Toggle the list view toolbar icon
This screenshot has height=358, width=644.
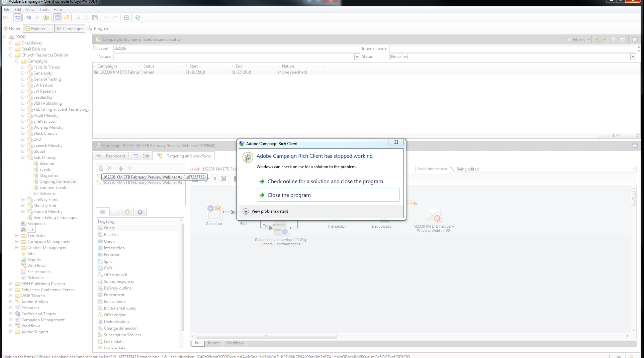click(x=58, y=17)
